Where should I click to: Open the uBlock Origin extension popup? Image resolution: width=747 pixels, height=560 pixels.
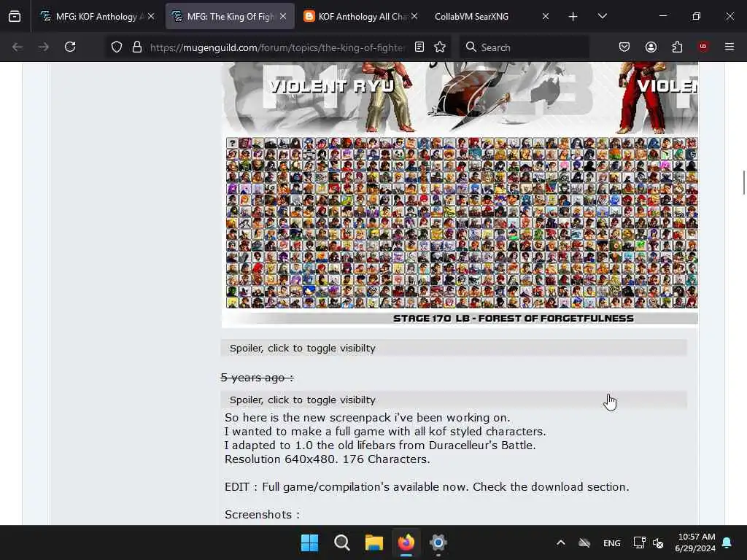pos(703,47)
